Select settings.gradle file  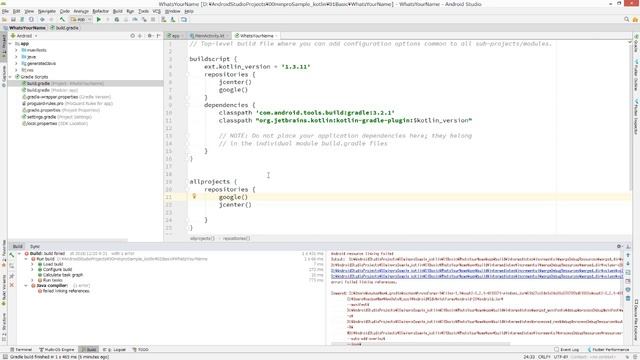57,117
